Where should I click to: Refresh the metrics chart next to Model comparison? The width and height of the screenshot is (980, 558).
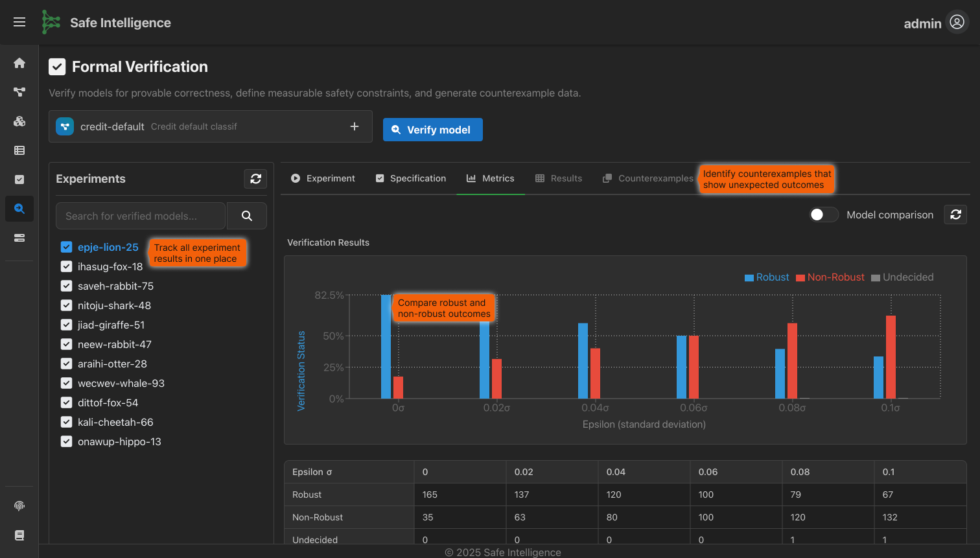click(955, 215)
